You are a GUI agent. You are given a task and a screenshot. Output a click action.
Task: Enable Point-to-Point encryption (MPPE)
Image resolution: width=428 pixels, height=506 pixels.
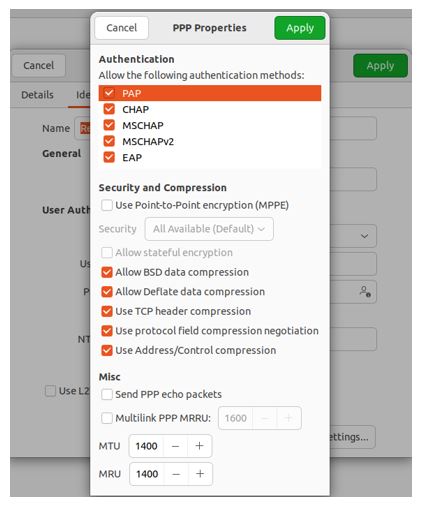pyautogui.click(x=107, y=205)
